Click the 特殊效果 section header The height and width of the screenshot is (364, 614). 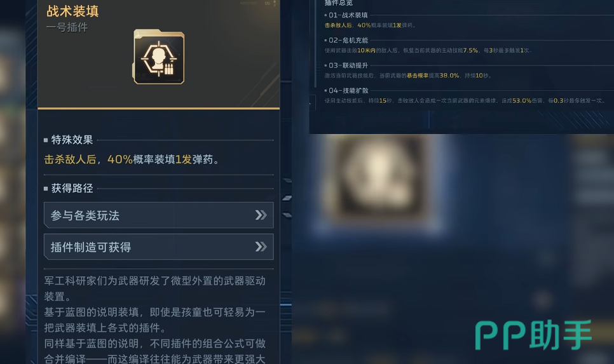(x=72, y=140)
